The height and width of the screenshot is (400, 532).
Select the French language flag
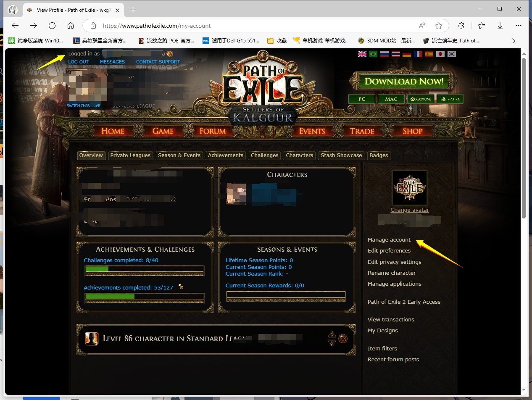[418, 54]
